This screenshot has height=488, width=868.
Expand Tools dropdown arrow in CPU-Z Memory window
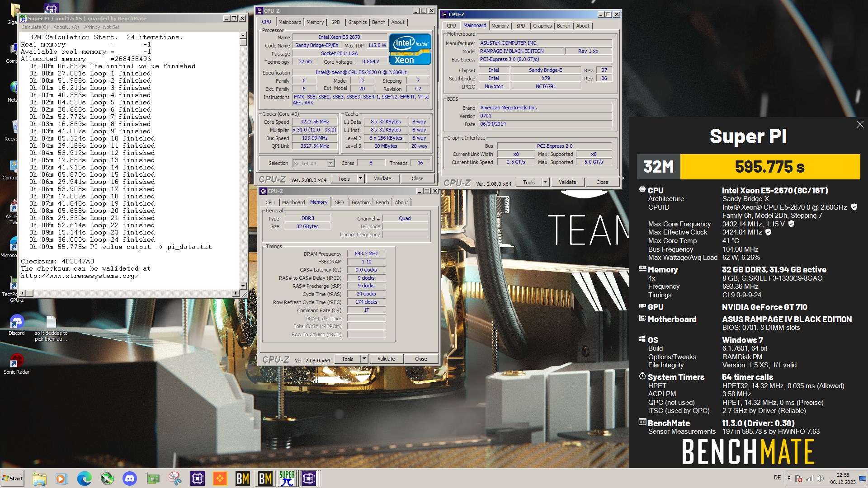364,359
